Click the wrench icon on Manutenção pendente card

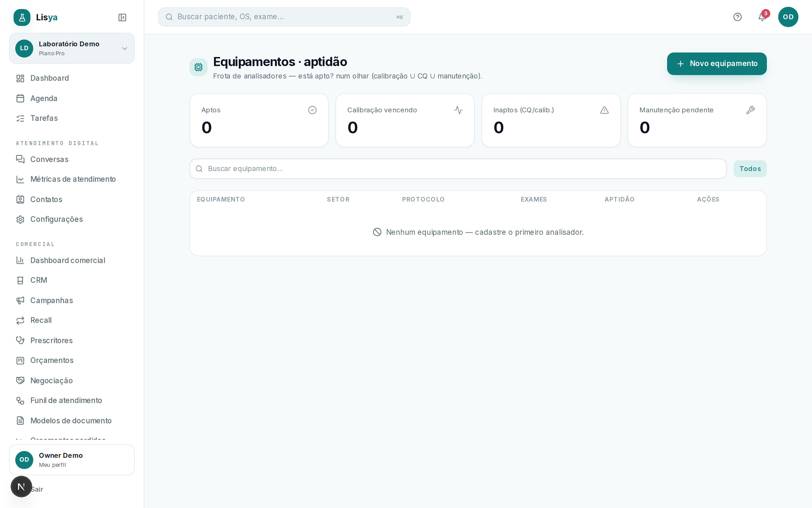[751, 110]
